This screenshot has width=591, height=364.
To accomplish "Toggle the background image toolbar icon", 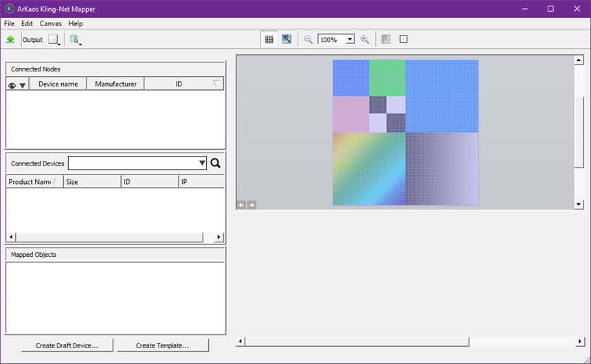I will [x=287, y=39].
